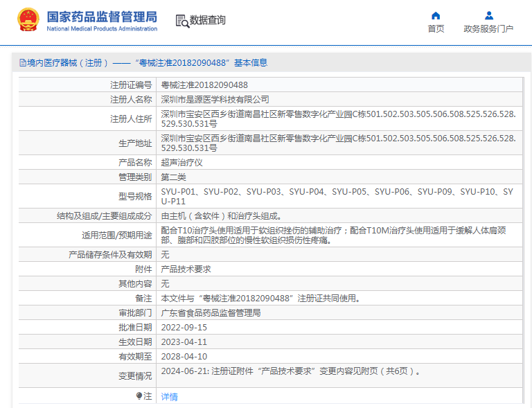Click the 注册证编号 row label
The image size is (532, 408).
click(131, 85)
